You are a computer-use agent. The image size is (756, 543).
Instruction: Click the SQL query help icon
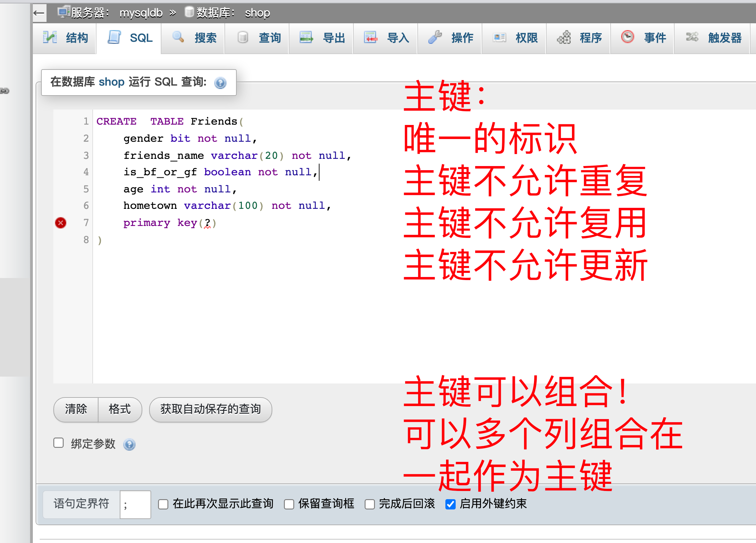220,83
